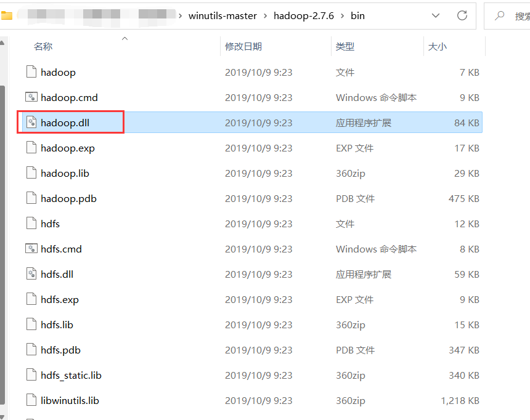
Task: Click the 84 KB size cell
Action: 467,123
